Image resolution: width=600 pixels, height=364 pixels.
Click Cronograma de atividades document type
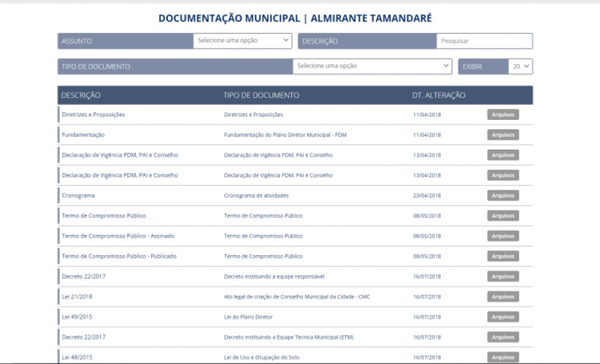[256, 195]
